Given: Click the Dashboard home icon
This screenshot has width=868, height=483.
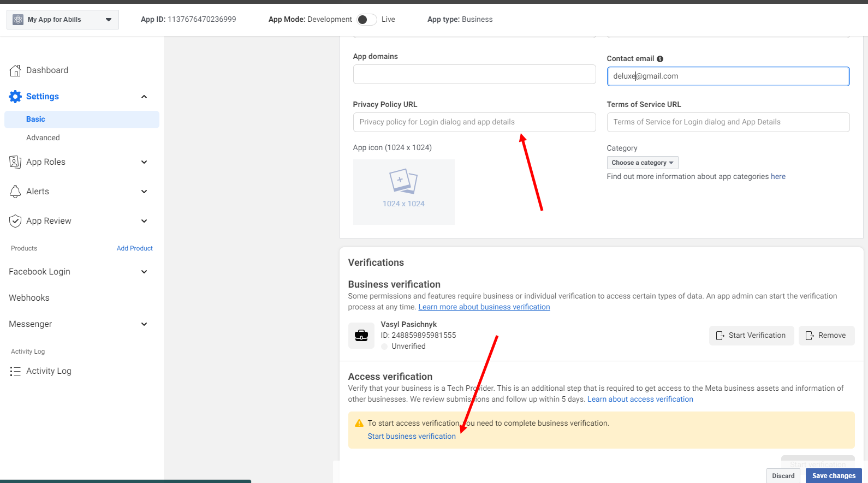Looking at the screenshot, I should [x=15, y=70].
